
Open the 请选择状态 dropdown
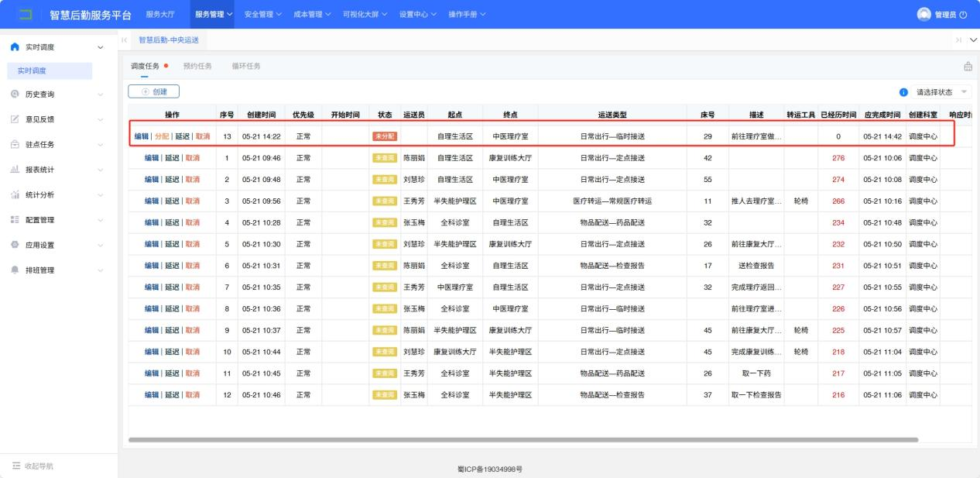click(x=942, y=92)
